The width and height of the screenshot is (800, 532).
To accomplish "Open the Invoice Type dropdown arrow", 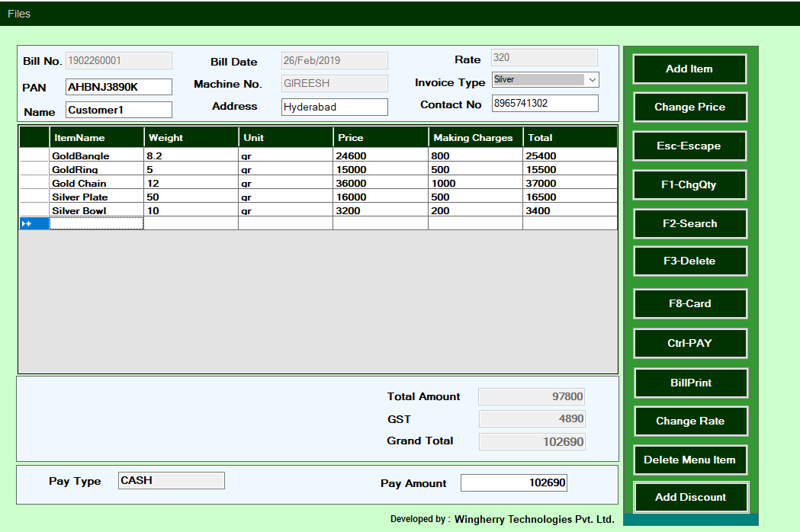I will 592,79.
